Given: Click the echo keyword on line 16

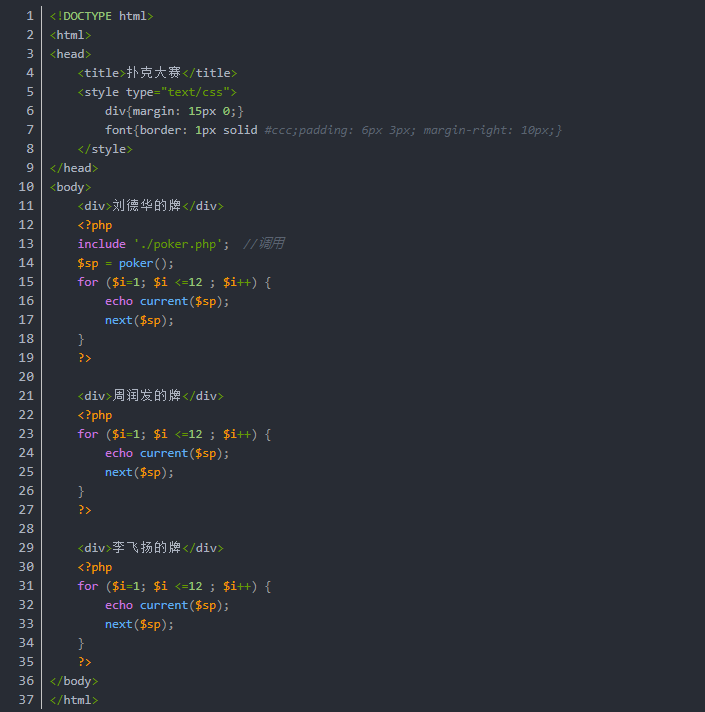Looking at the screenshot, I should [x=119, y=301].
